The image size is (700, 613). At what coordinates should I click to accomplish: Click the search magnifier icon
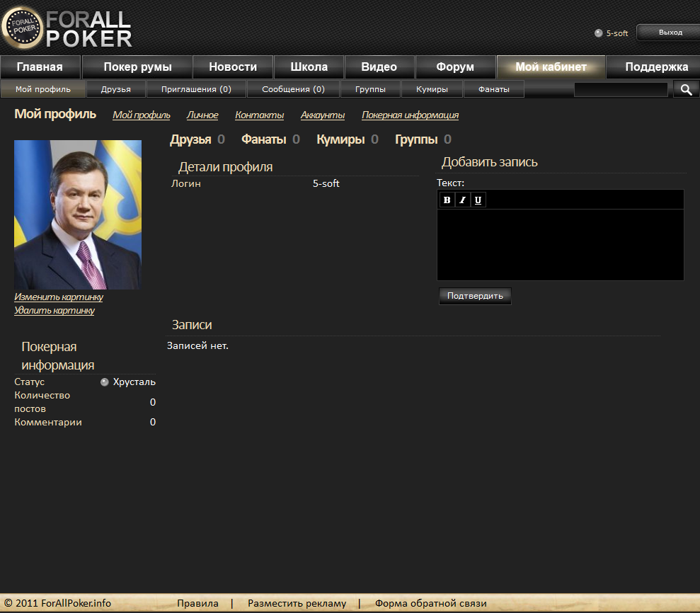click(686, 90)
